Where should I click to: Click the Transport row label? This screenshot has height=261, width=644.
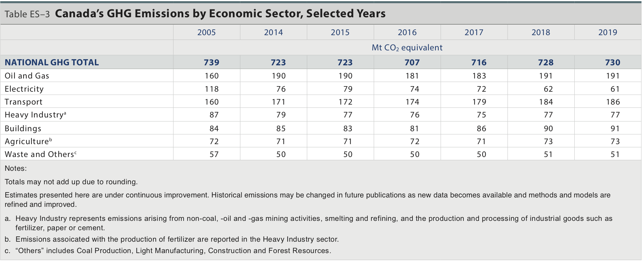(x=24, y=102)
